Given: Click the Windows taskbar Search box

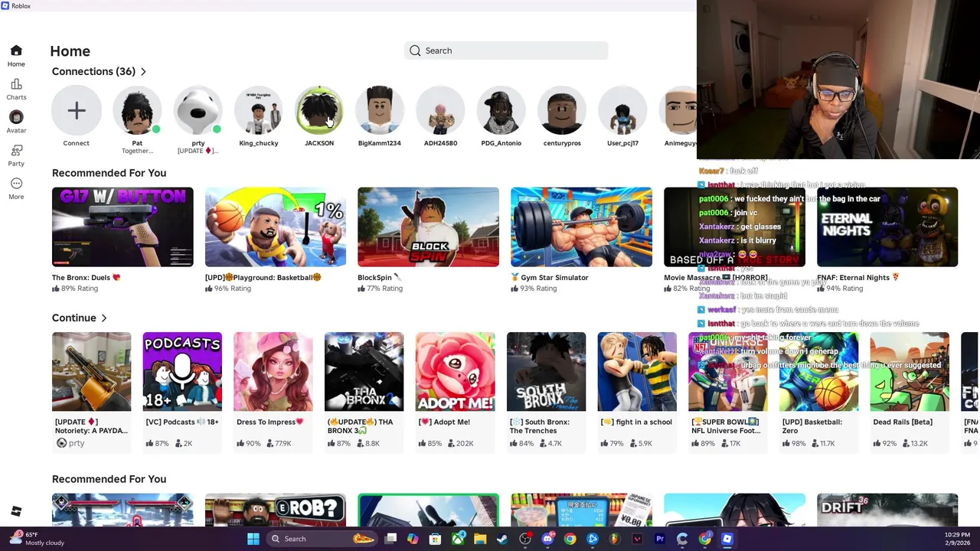Looking at the screenshot, I should tap(322, 539).
